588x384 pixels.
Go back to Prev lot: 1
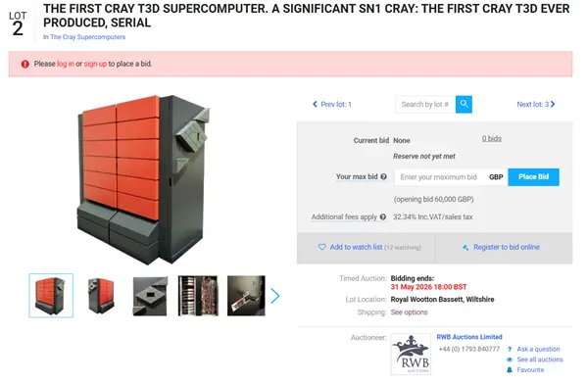click(332, 104)
